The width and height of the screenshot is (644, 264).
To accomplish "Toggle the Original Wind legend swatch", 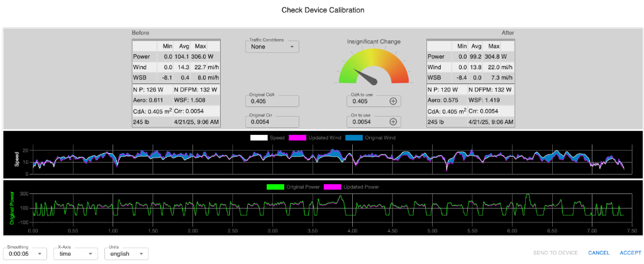I will click(x=352, y=137).
